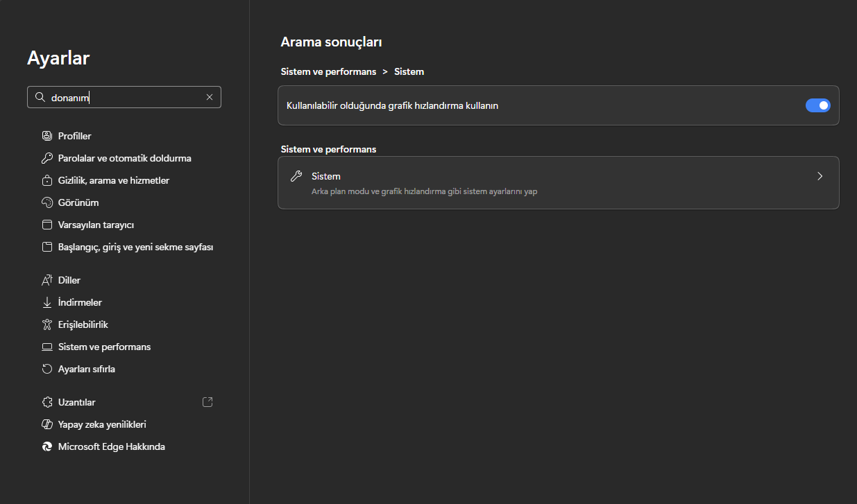Image resolution: width=857 pixels, height=504 pixels.
Task: Clear the search box with X
Action: tap(210, 97)
